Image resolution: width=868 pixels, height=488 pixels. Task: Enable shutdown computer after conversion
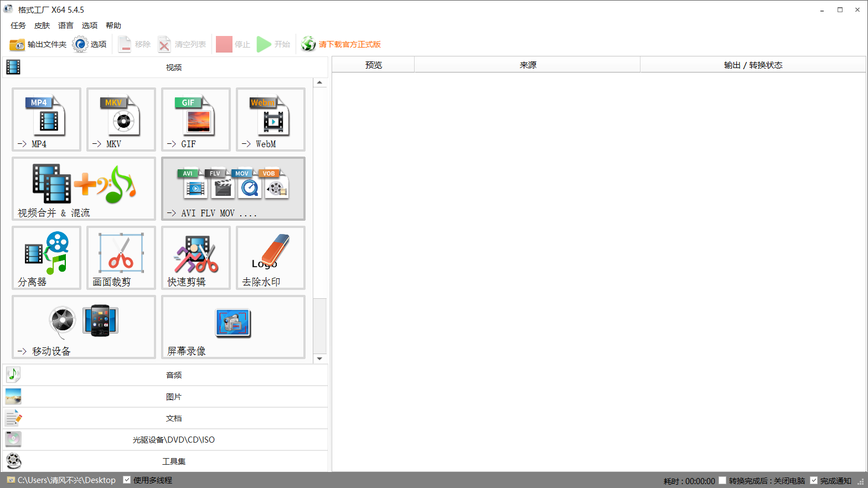tap(722, 480)
